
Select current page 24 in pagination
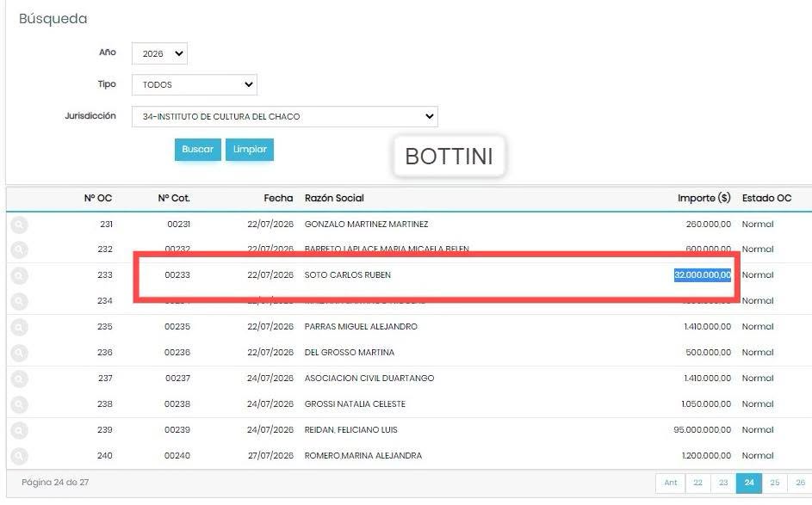pos(749,483)
